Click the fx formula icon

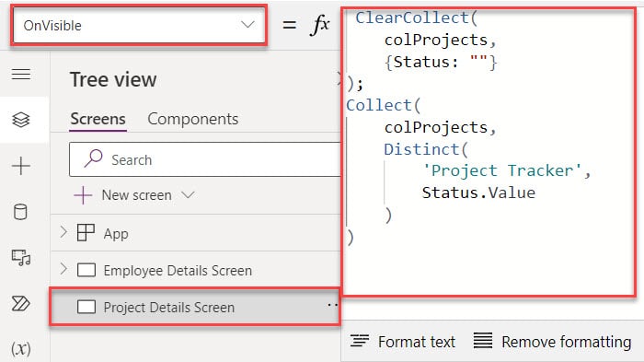point(320,25)
